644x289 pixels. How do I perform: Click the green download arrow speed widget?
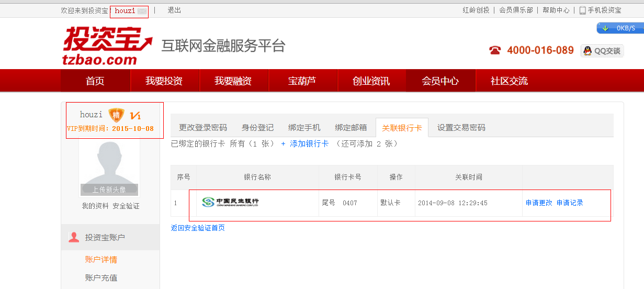pyautogui.click(x=620, y=28)
